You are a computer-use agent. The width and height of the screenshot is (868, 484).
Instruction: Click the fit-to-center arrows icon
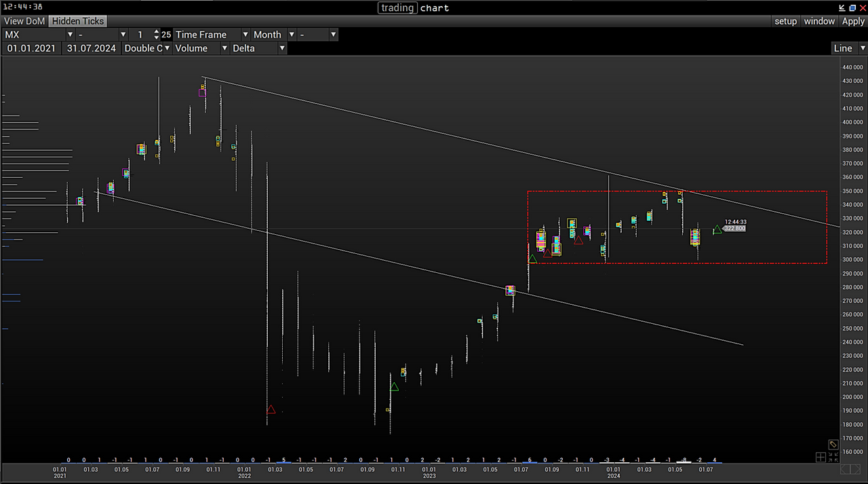click(833, 457)
